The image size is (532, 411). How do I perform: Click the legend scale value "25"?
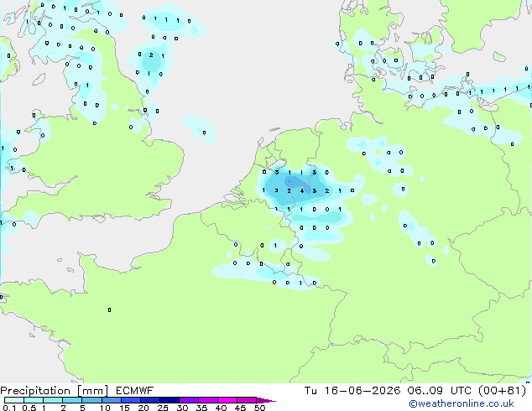click(x=163, y=408)
